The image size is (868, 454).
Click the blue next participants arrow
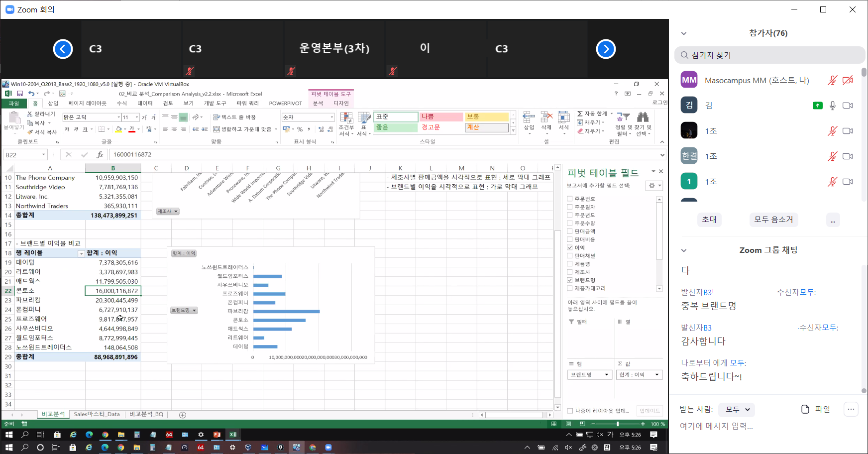pos(606,49)
